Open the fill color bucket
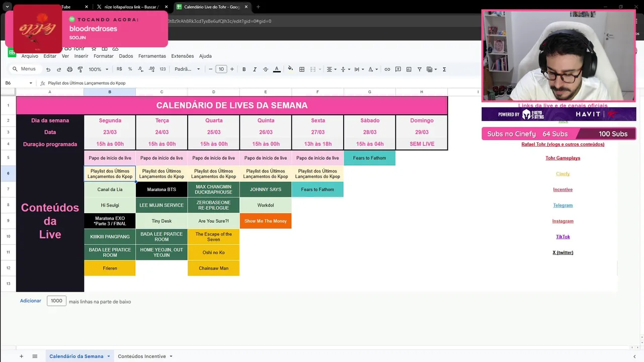Screen dimensions: 644x362 click(290, 69)
